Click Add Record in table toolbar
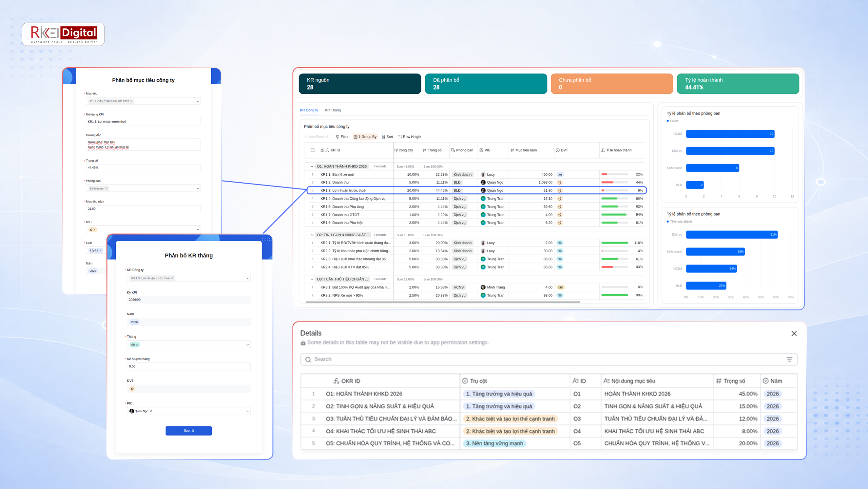This screenshot has width=868, height=489. [x=316, y=137]
